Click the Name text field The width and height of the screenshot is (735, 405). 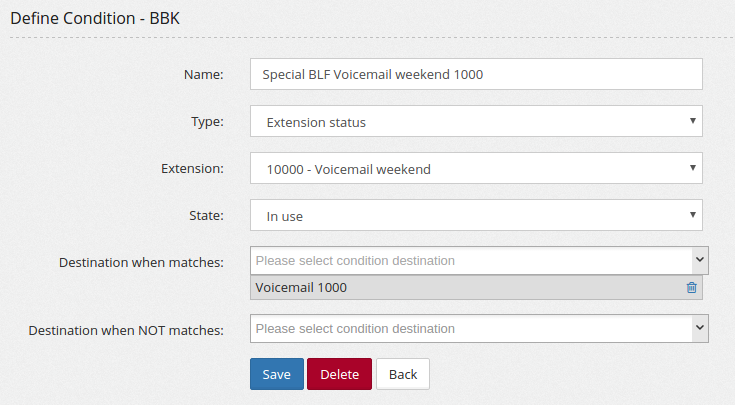[x=476, y=74]
